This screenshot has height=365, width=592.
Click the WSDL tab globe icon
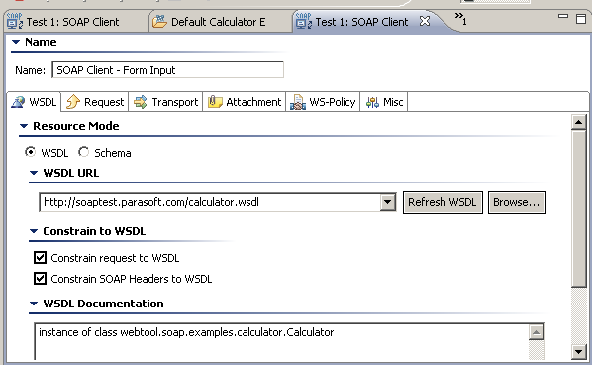click(18, 102)
